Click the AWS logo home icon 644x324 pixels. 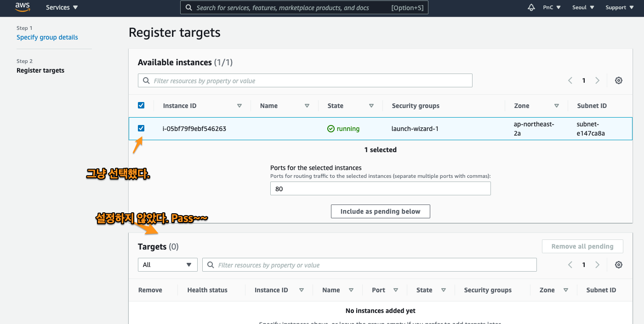pyautogui.click(x=22, y=7)
